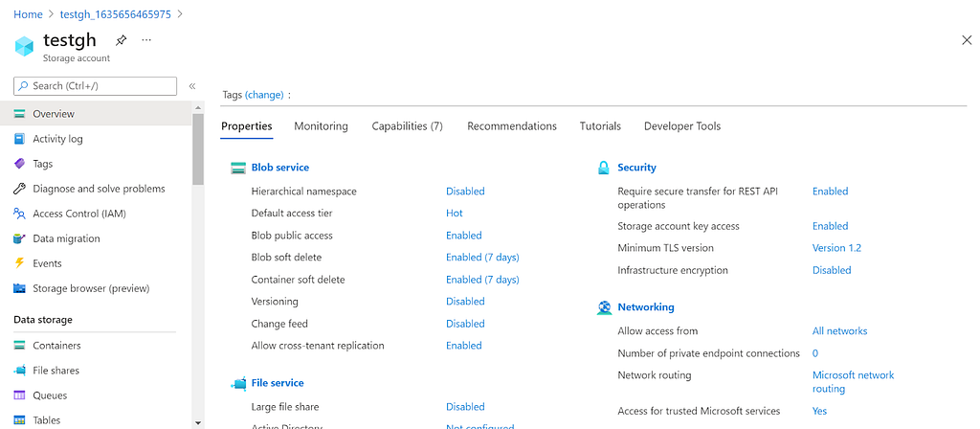Open Storage browser (preview)
This screenshot has height=429, width=980.
(91, 289)
